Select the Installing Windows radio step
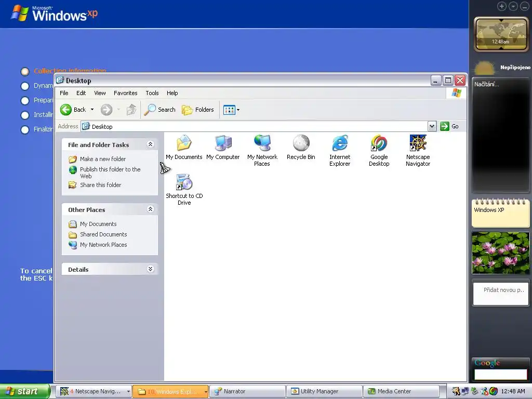Image resolution: width=532 pixels, height=399 pixels. pos(25,115)
